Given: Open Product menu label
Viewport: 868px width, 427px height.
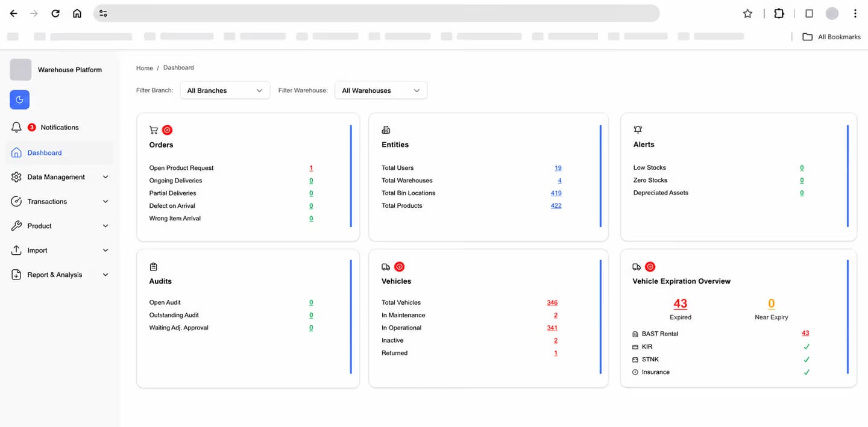Looking at the screenshot, I should point(40,226).
